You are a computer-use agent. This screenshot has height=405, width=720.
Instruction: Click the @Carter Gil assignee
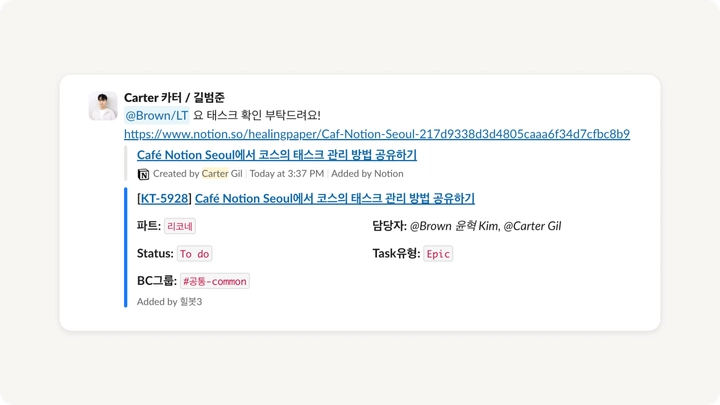pyautogui.click(x=532, y=226)
